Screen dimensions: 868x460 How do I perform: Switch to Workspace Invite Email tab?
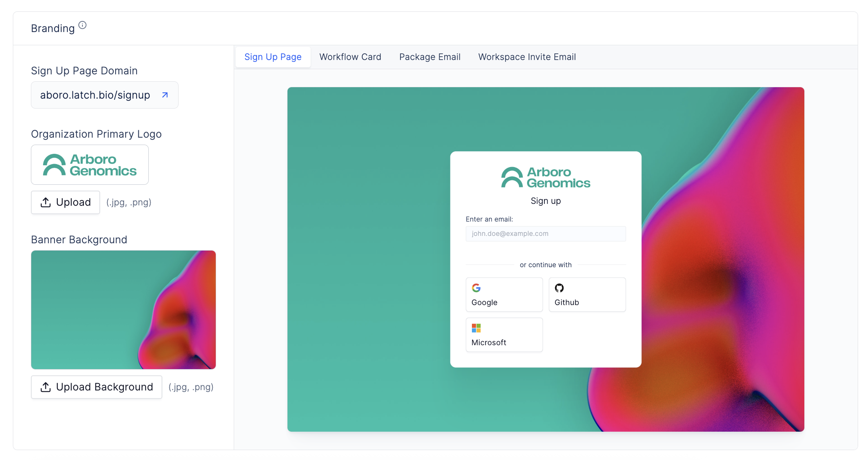click(527, 57)
